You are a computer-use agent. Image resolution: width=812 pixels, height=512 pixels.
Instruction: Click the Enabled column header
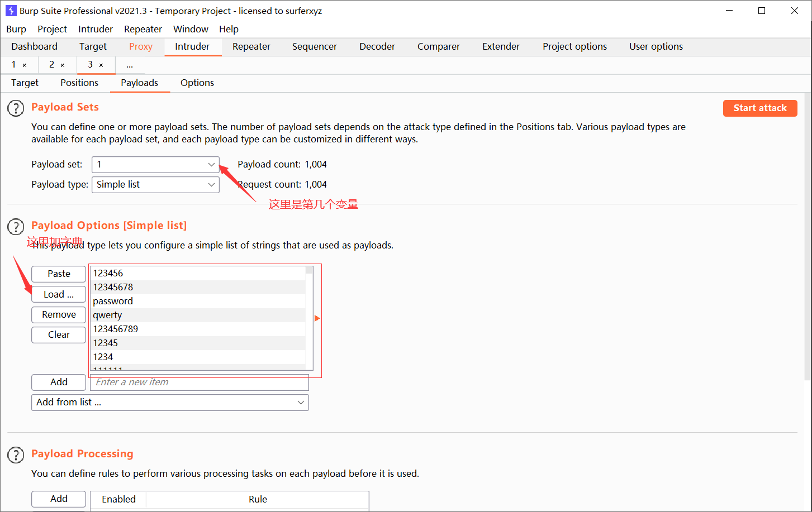(x=118, y=499)
